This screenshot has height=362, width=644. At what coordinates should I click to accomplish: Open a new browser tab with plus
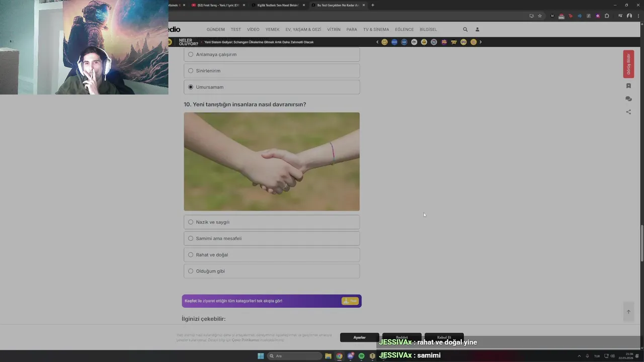click(372, 5)
